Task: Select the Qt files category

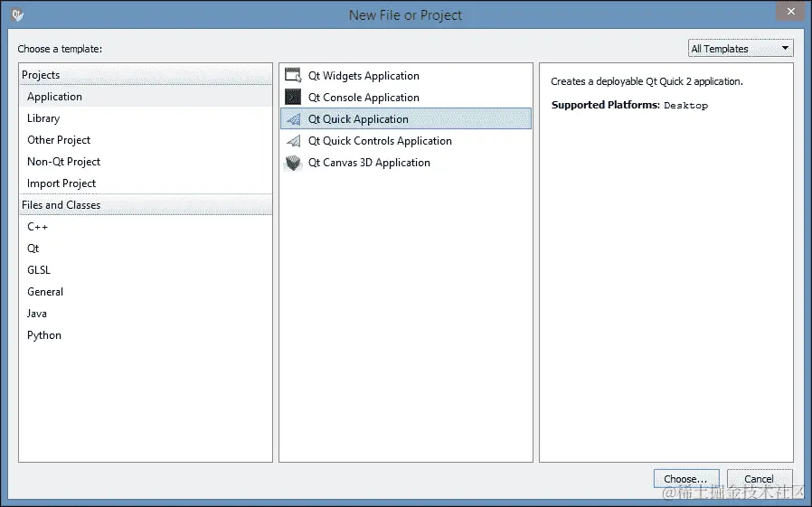Action: tap(146, 249)
